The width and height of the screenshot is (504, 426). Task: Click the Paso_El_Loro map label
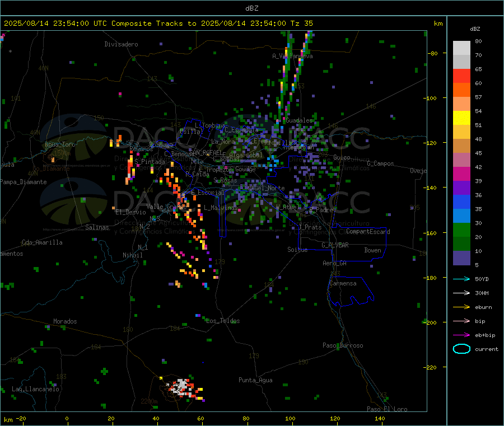(x=387, y=409)
